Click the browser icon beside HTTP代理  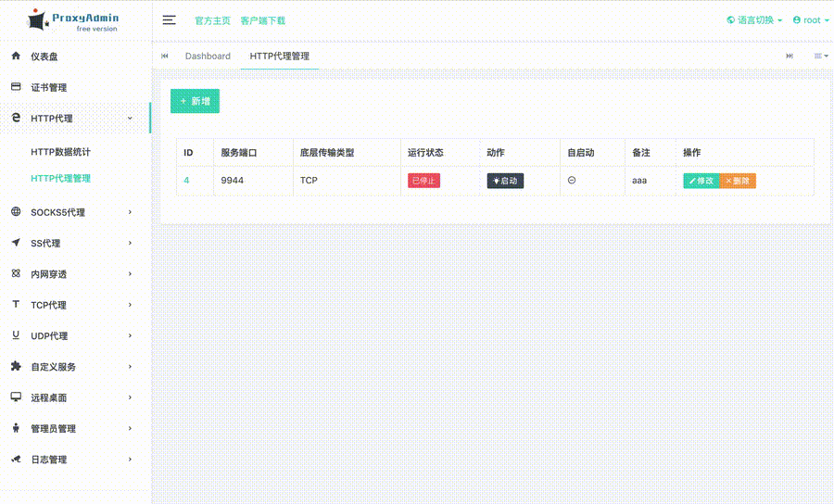click(x=16, y=118)
